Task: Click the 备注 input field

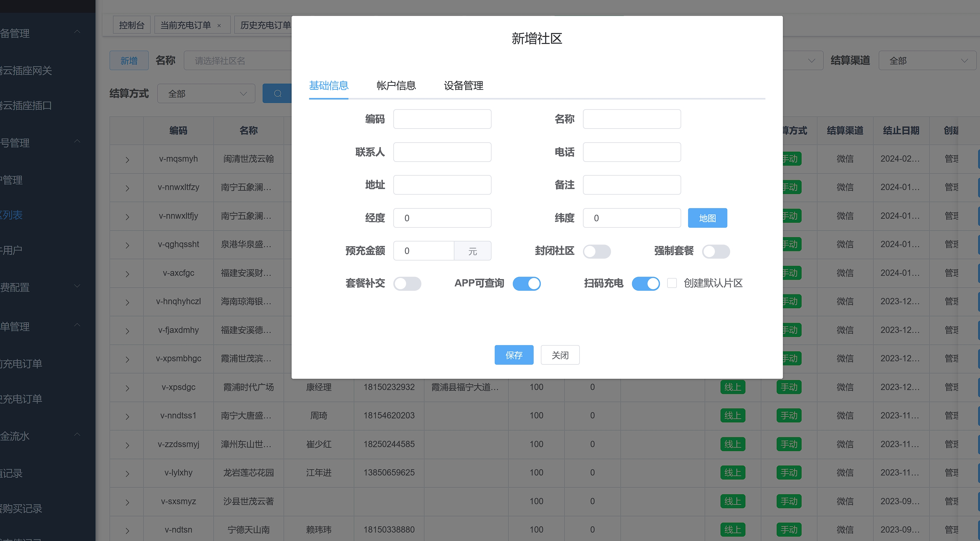Action: click(632, 185)
